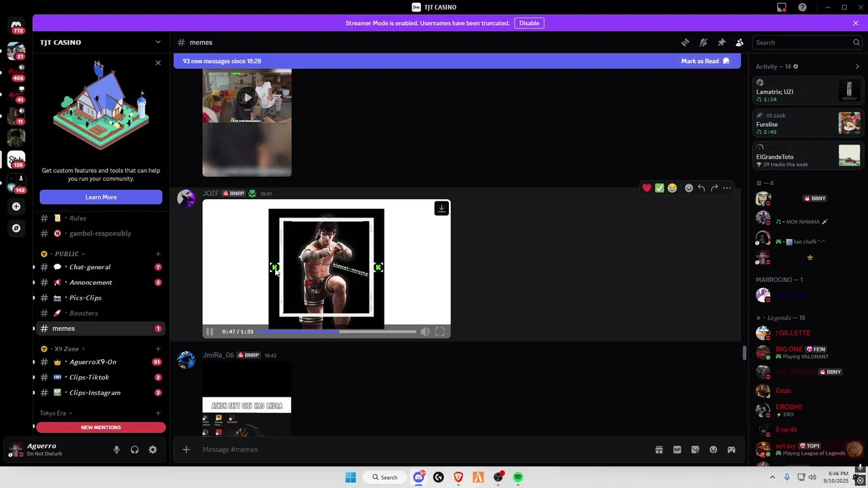Open the Clips-Instagram channel

100,392
